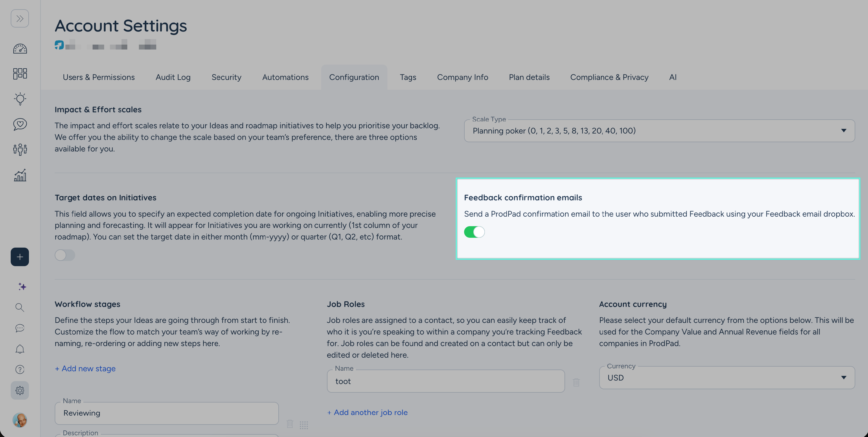
Task: Disable the Feedback confirmation emails toggle
Action: [x=474, y=232]
